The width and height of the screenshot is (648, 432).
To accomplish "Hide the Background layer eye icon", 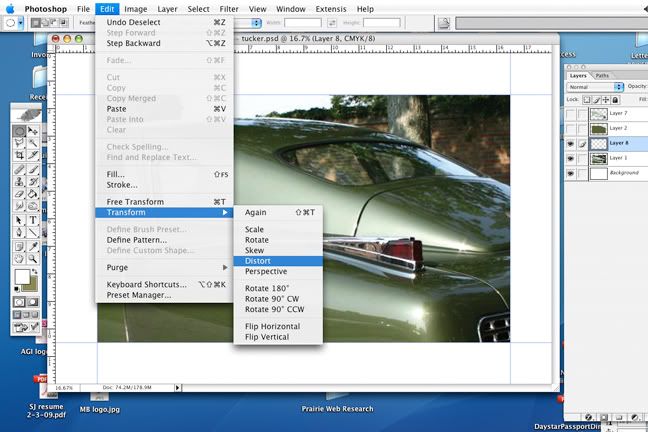I will point(570,174).
